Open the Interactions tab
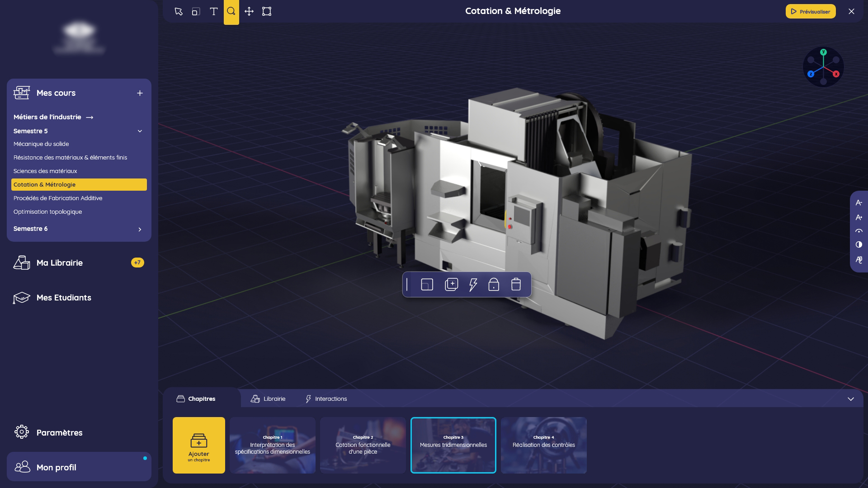This screenshot has width=868, height=488. point(326,399)
